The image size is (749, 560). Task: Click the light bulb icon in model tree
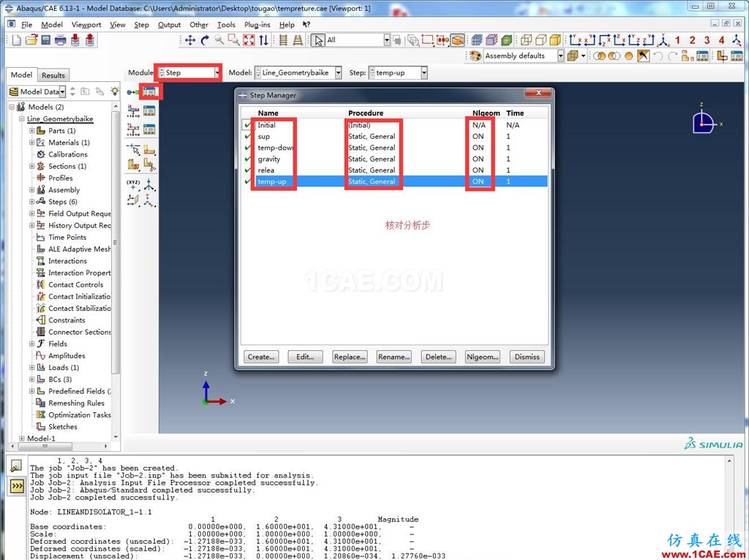[x=115, y=91]
